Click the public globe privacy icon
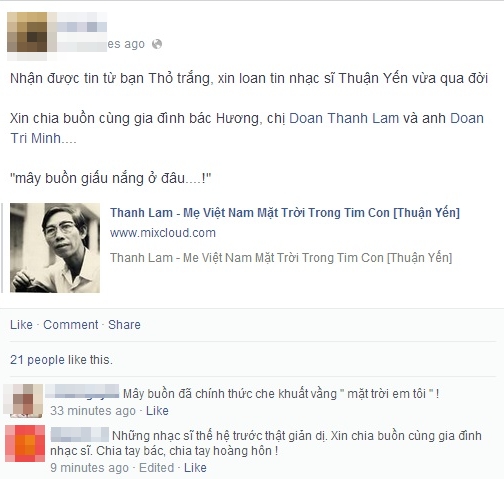This screenshot has height=479, width=504. pyautogui.click(x=157, y=44)
